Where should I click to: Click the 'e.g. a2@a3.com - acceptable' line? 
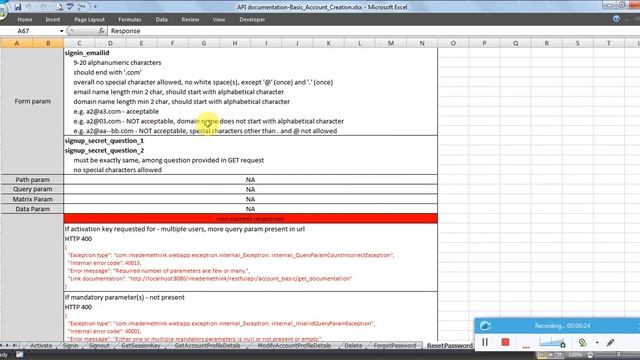tap(116, 111)
